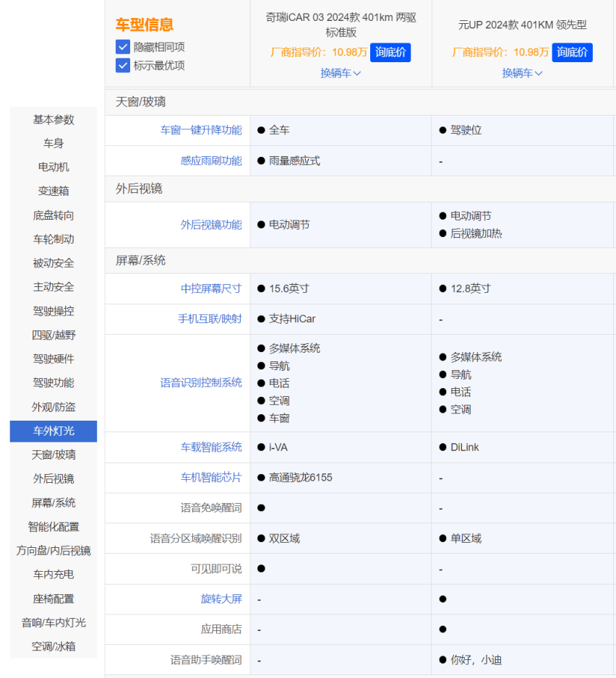The image size is (616, 678).
Task: Open 方向盘/内后视镜 sidebar item
Action: [x=54, y=551]
